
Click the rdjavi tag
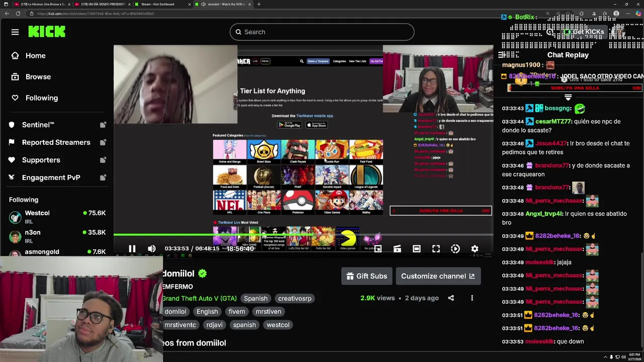214,325
